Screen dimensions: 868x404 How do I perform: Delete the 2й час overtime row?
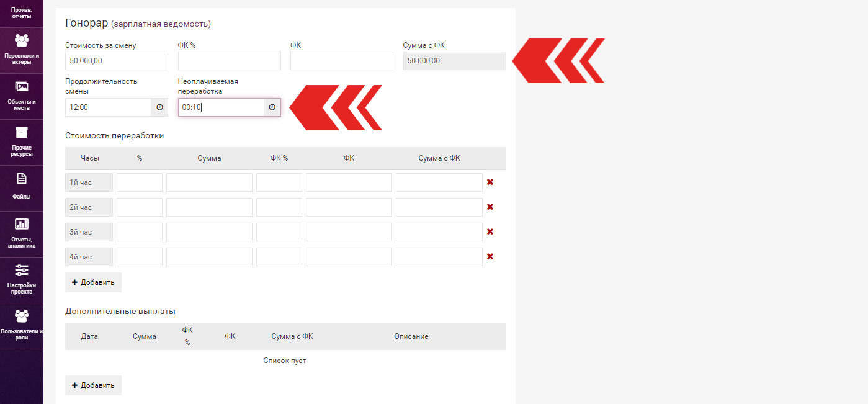point(490,207)
